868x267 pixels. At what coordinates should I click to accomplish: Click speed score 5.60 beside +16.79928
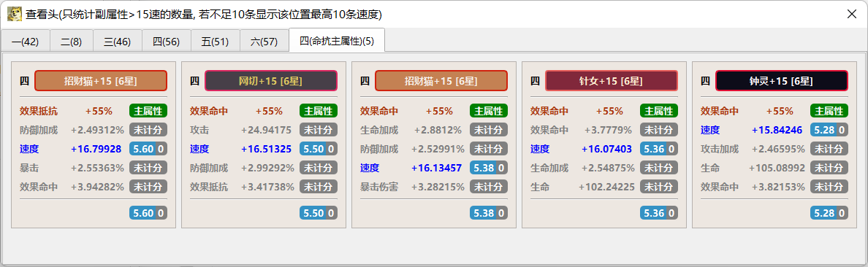[x=148, y=149]
